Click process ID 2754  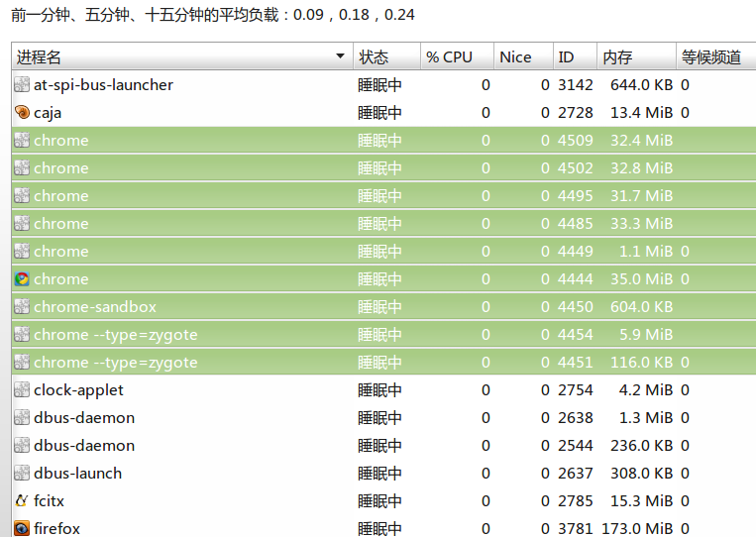click(576, 389)
